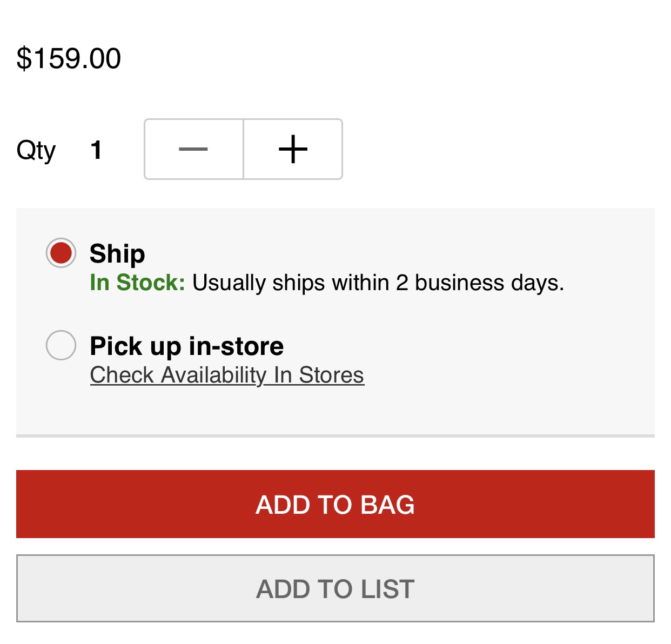Click the bold Ship option label
The image size is (671, 644).
tap(117, 253)
